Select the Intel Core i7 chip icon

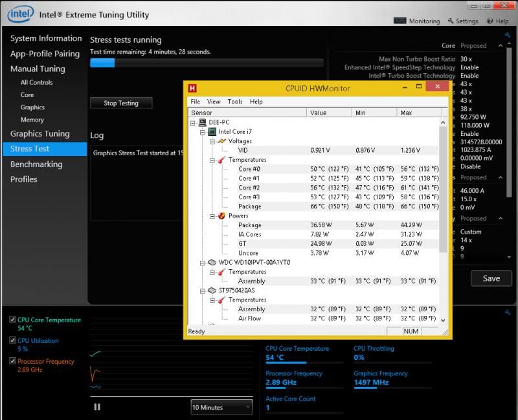pos(212,132)
